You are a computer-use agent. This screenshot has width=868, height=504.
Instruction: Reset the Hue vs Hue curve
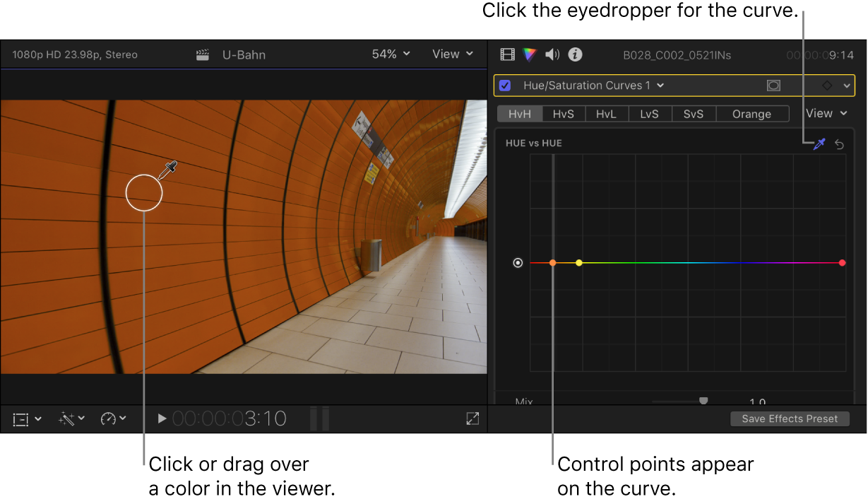click(839, 144)
